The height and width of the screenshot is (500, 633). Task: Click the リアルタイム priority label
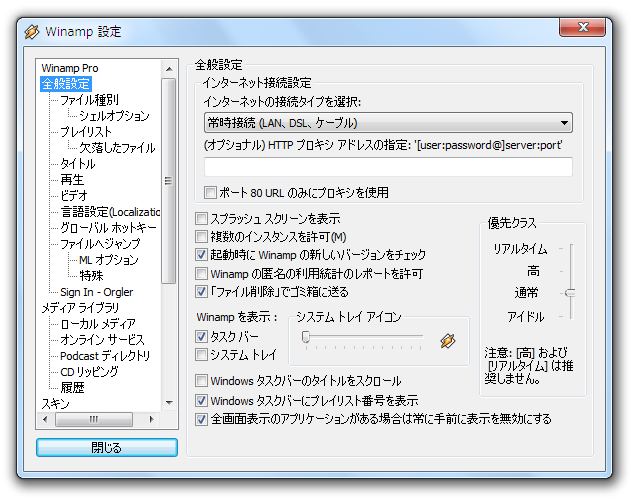tap(520, 249)
